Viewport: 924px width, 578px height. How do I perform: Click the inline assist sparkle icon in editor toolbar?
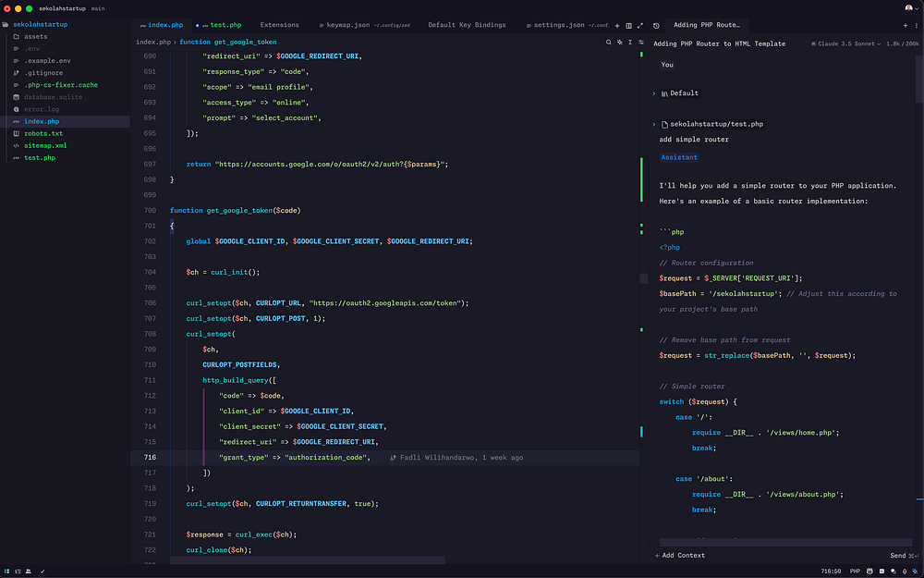(x=619, y=43)
